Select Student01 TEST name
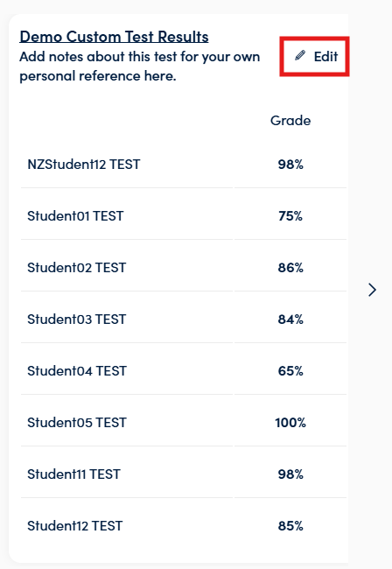Screen dimensions: 392x569 pyautogui.click(x=75, y=216)
